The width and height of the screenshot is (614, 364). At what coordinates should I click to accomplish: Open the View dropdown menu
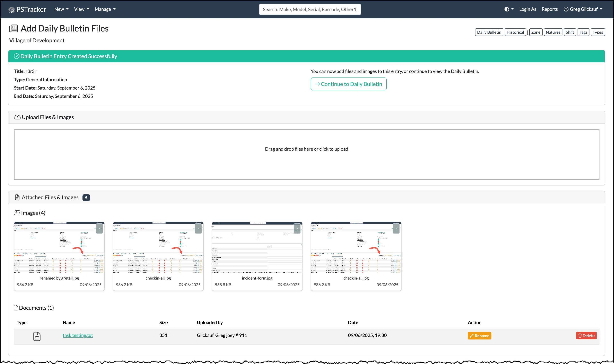click(x=81, y=9)
